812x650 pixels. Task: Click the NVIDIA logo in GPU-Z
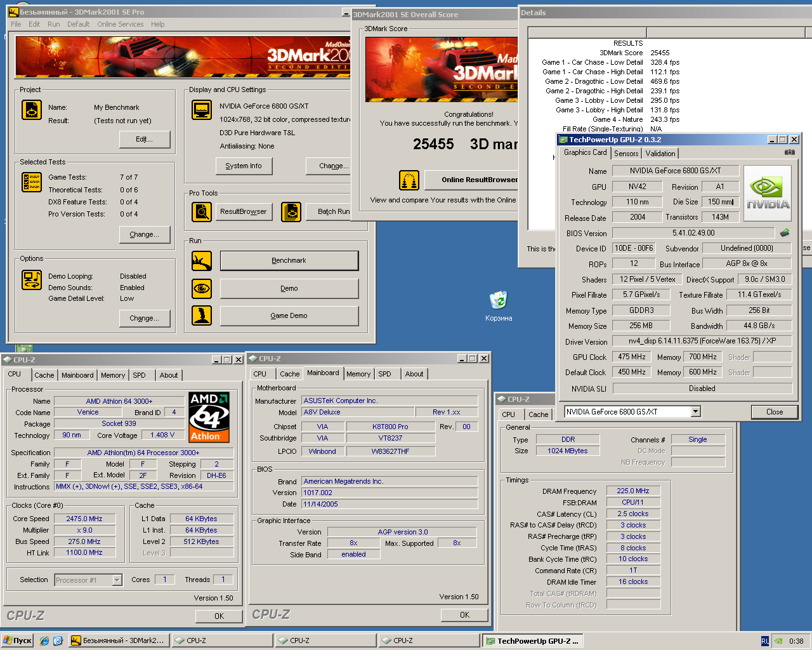pos(768,194)
